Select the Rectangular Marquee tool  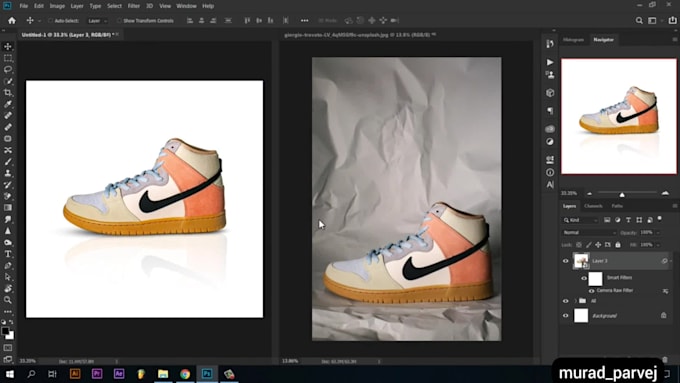point(8,58)
